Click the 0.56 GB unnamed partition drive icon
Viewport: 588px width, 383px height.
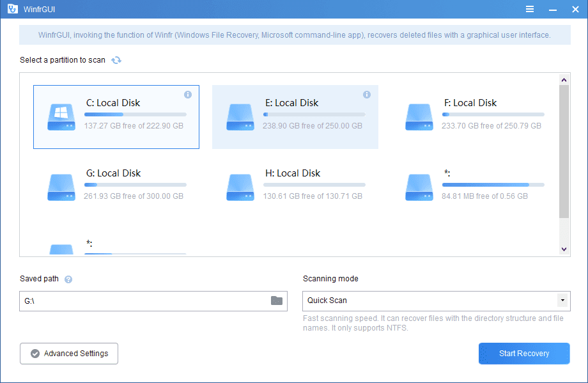[419, 187]
